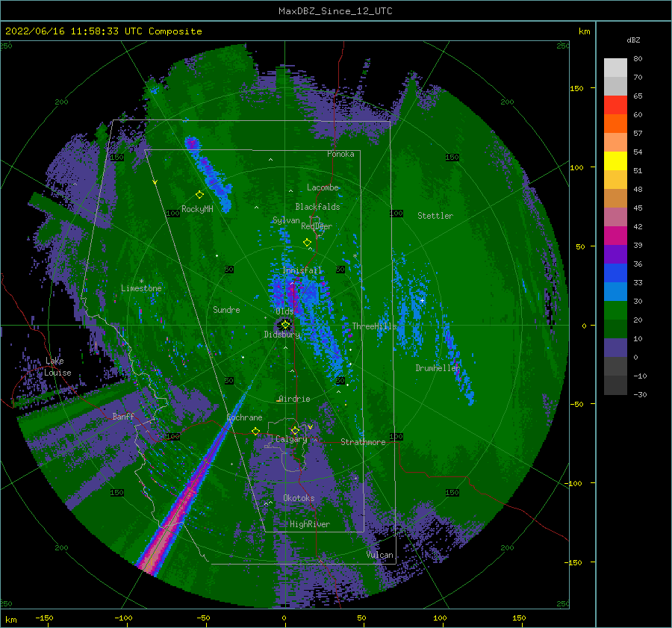
Task: Select the slate purple 0–10 dBZ swatch
Action: click(x=615, y=348)
